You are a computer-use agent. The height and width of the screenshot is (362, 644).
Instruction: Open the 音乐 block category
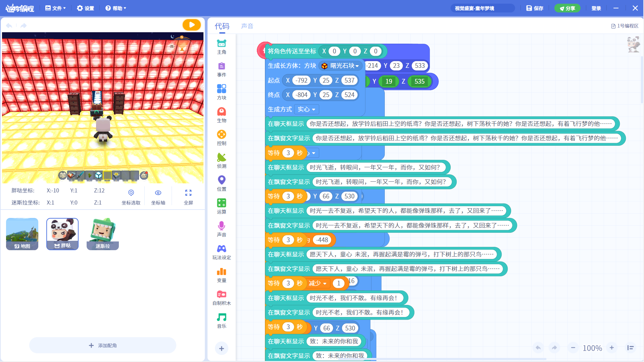click(222, 321)
